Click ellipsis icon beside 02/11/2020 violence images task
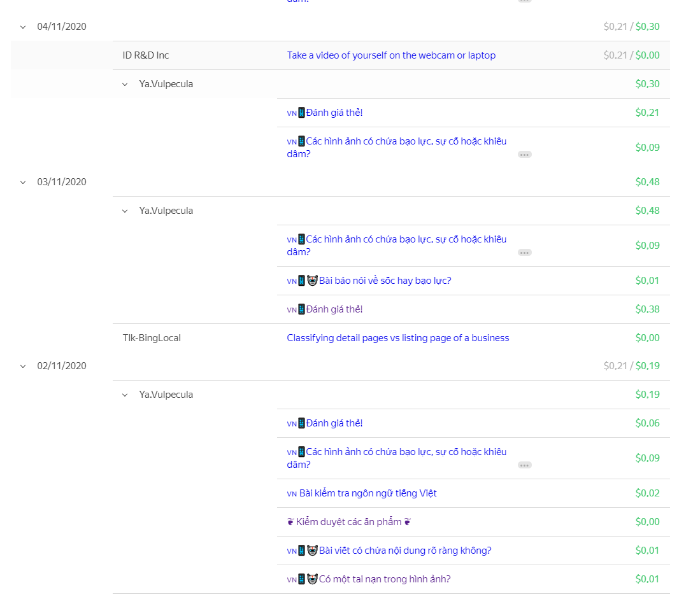The image size is (700, 597). [524, 465]
